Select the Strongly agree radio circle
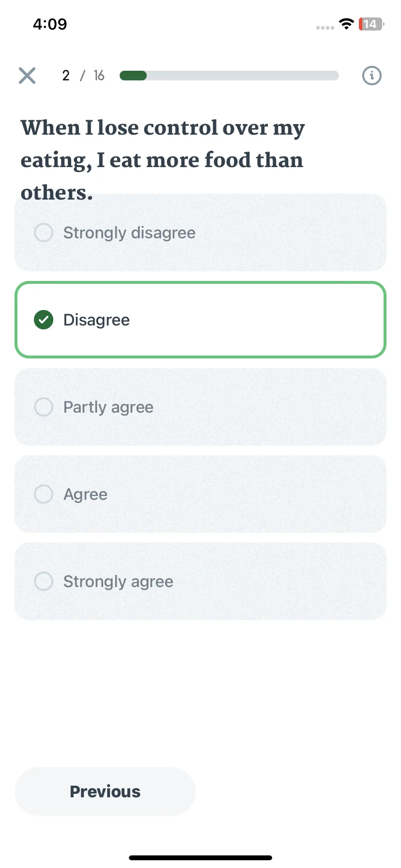This screenshot has width=401, height=868. click(44, 581)
